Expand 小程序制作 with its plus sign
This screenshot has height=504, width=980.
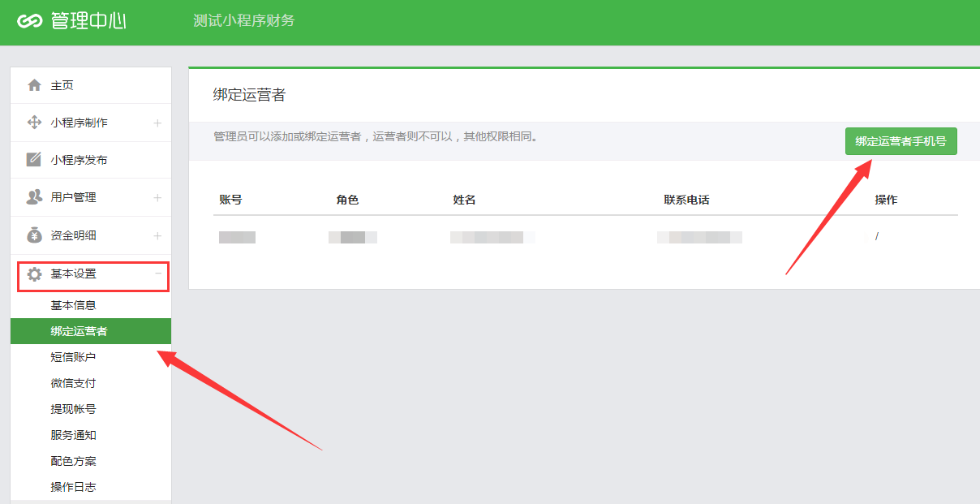157,123
